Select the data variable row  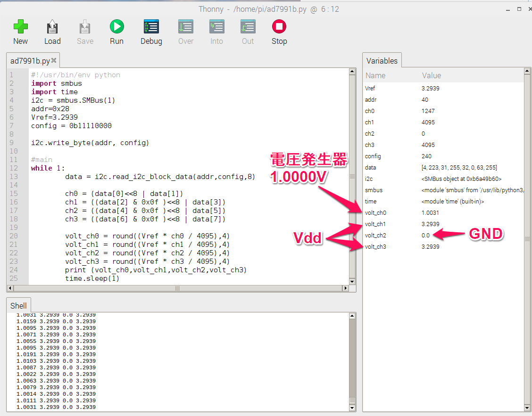click(x=370, y=168)
